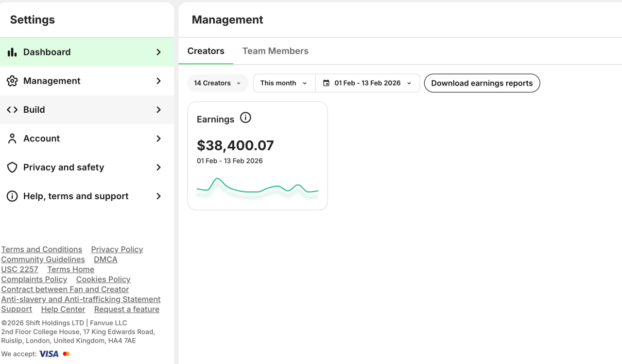Expand the Management row chevron
Image resolution: width=622 pixels, height=364 pixels.
pos(158,81)
